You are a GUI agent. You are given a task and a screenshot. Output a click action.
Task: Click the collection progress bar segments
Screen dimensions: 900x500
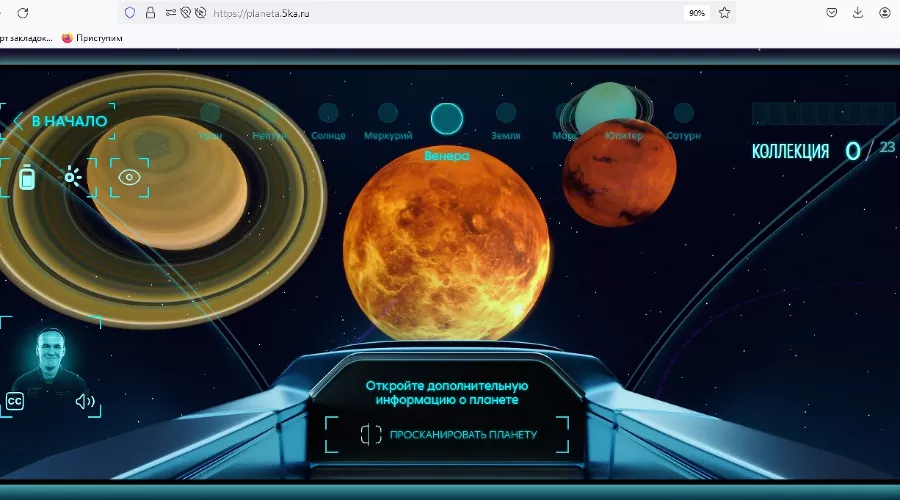coord(823,114)
